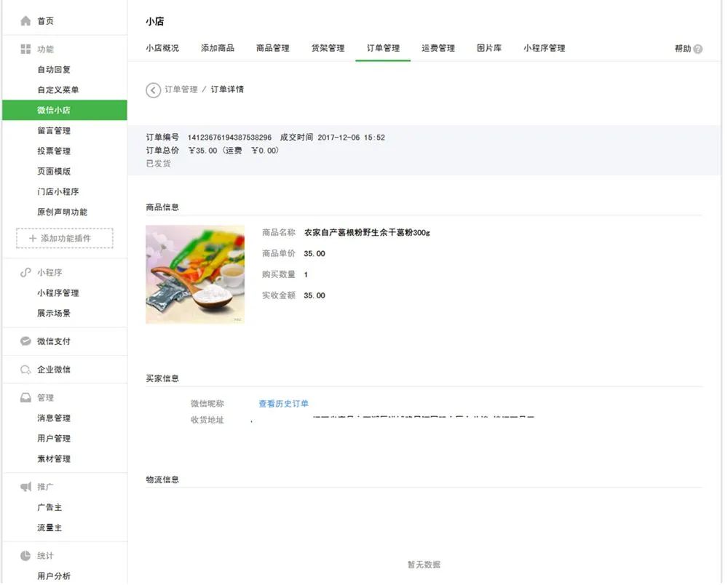Click the 添加功能插件 button
Image resolution: width=728 pixels, height=585 pixels.
(x=65, y=239)
